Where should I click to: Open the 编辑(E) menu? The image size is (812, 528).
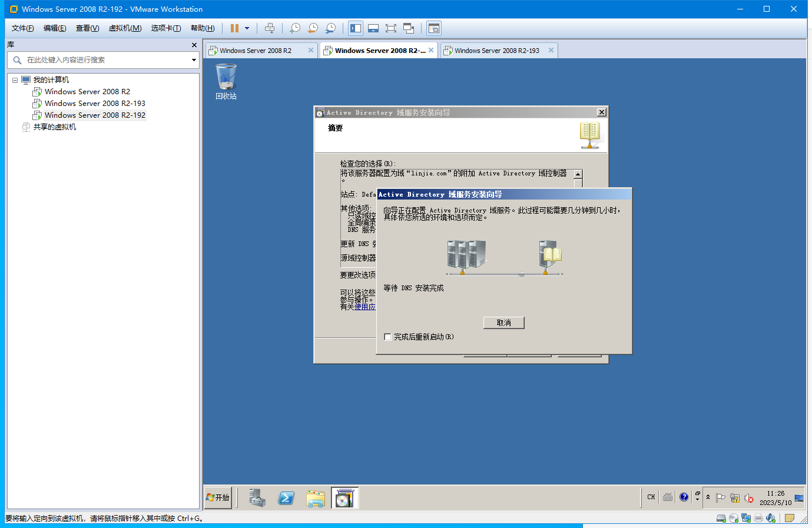tap(55, 28)
